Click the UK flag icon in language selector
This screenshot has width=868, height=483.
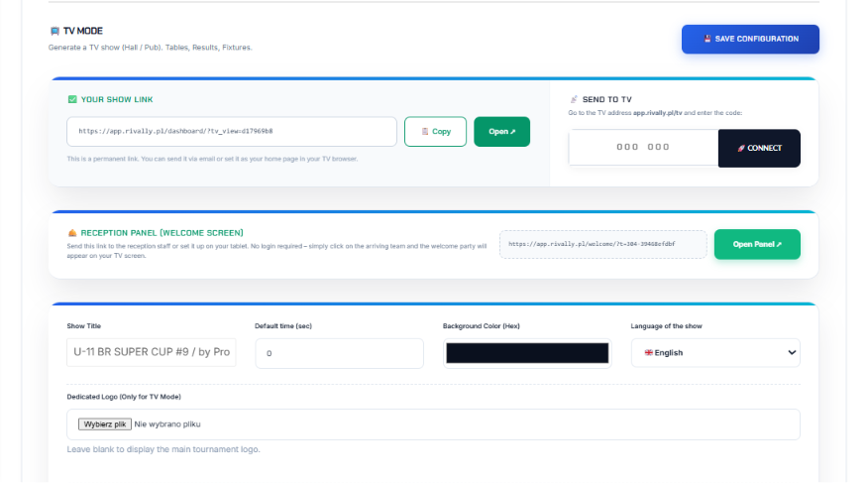click(x=648, y=353)
